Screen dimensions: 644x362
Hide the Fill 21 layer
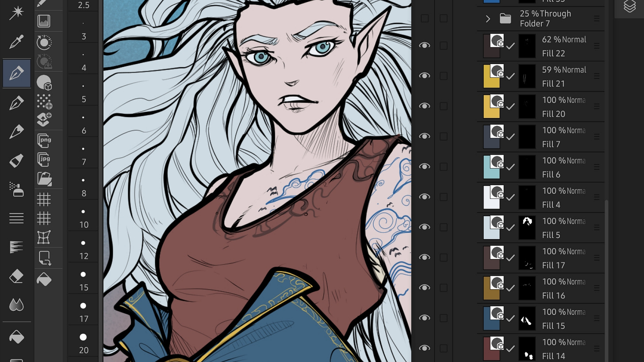pos(424,76)
